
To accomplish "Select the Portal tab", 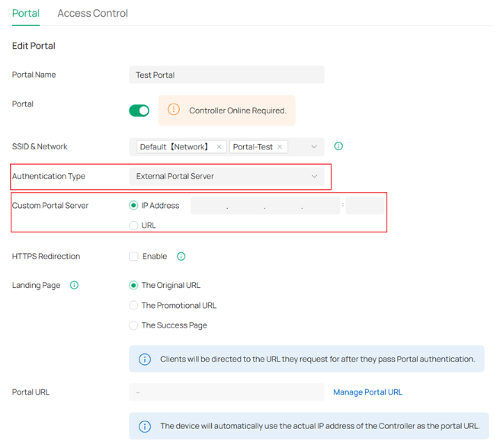I will [26, 13].
